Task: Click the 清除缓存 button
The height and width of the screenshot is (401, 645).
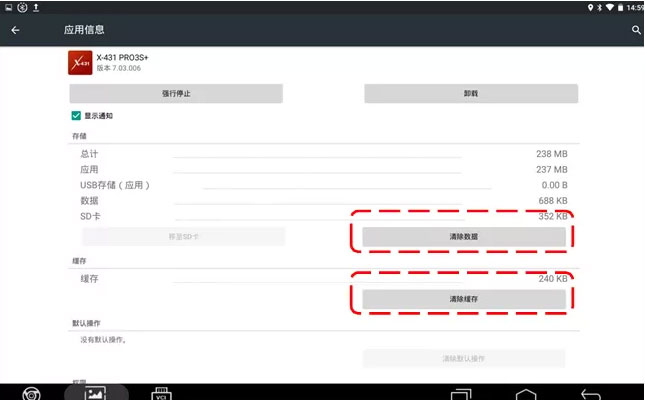Action: pyautogui.click(x=464, y=299)
